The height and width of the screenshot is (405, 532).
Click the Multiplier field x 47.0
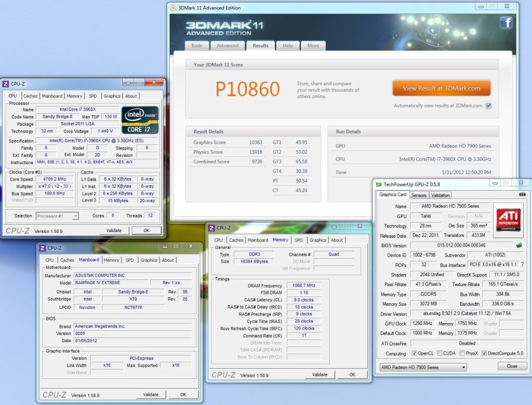pyautogui.click(x=55, y=186)
